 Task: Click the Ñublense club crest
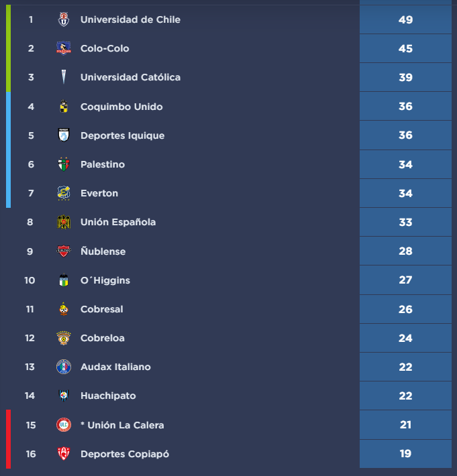click(64, 251)
